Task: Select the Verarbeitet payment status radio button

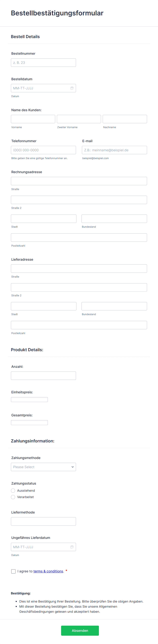Action: pyautogui.click(x=13, y=497)
